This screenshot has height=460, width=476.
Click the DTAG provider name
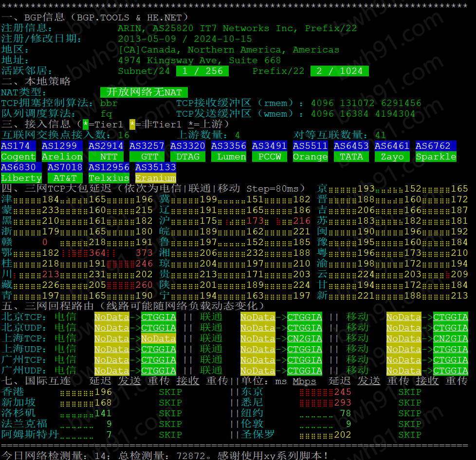pos(187,157)
